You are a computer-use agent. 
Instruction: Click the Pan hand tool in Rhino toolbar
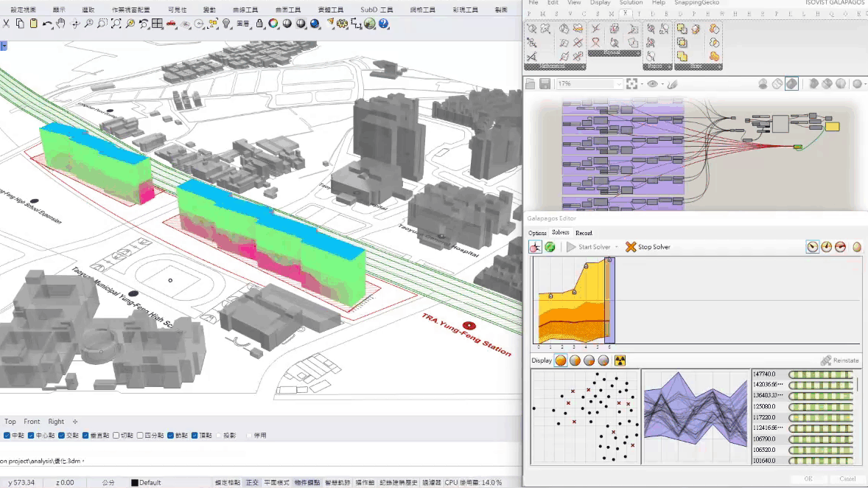[x=60, y=24]
